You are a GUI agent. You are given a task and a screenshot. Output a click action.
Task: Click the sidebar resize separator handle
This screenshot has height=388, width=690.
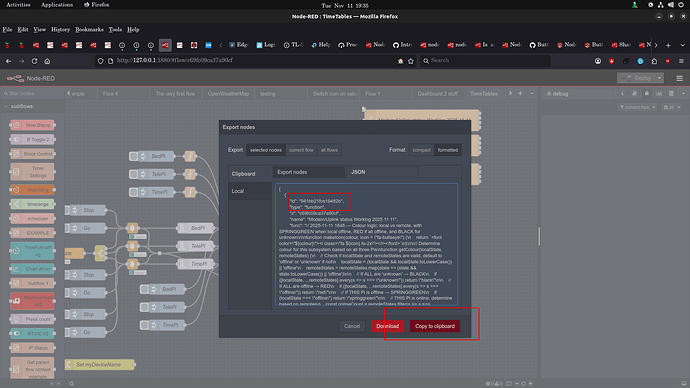tap(539, 236)
